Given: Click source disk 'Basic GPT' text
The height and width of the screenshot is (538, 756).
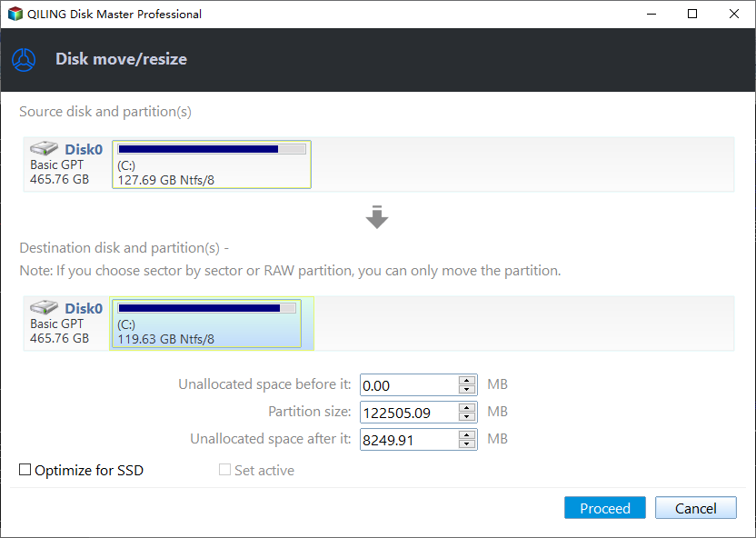Looking at the screenshot, I should point(57,164).
